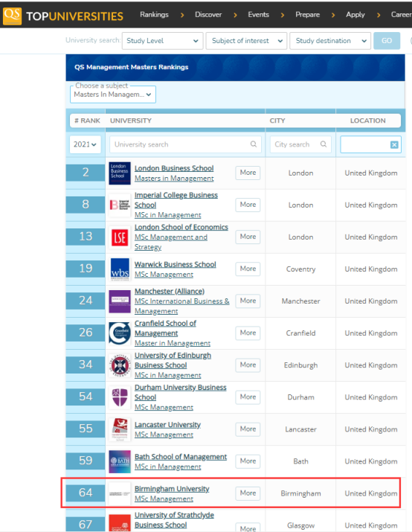
Task: Click More for Imperial College Business School
Action: (248, 205)
